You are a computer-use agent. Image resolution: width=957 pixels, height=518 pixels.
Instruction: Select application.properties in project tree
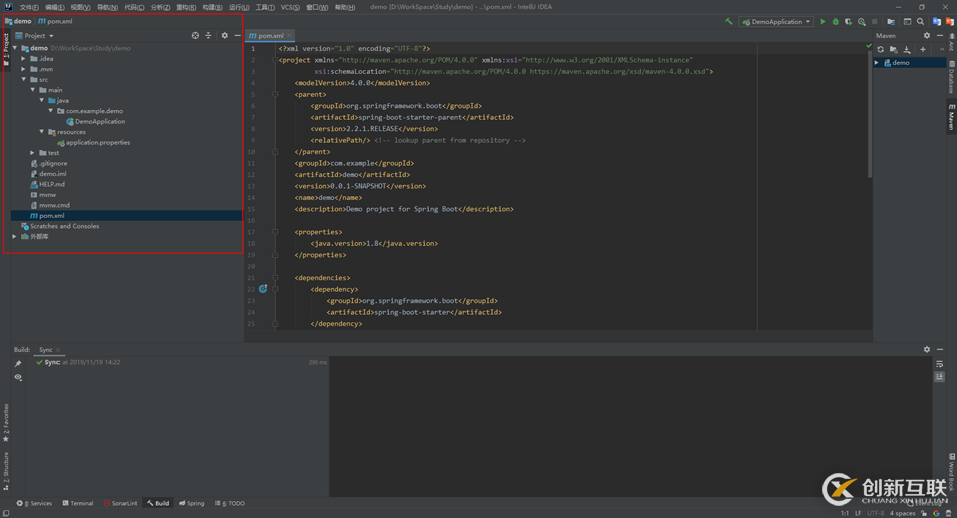tap(97, 142)
